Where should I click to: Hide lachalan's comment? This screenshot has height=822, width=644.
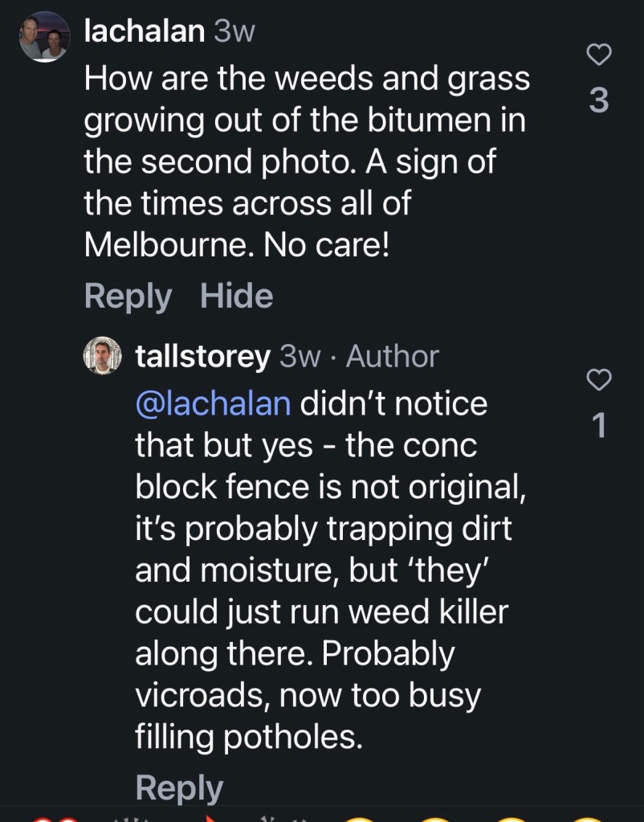(236, 295)
